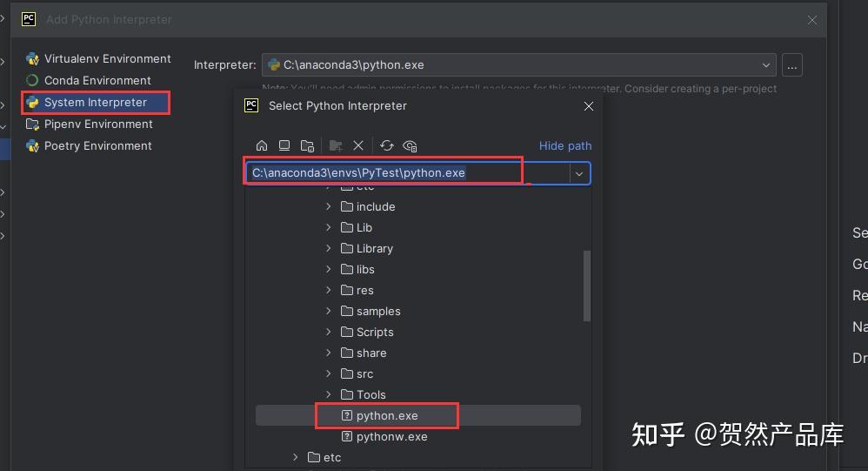Click the Scripts folder icon
Screen dimensions: 868x471
pos(347,332)
